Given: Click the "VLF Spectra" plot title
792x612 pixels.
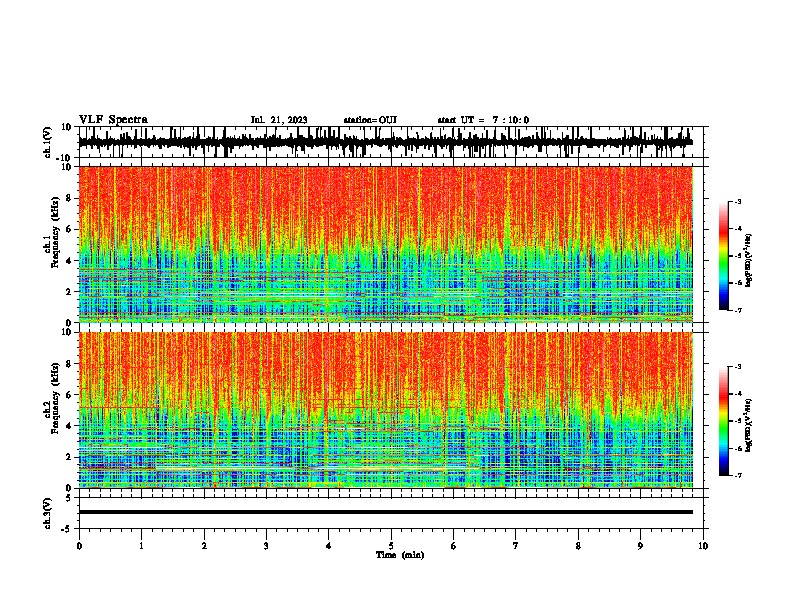Looking at the screenshot, I should pos(113,120).
